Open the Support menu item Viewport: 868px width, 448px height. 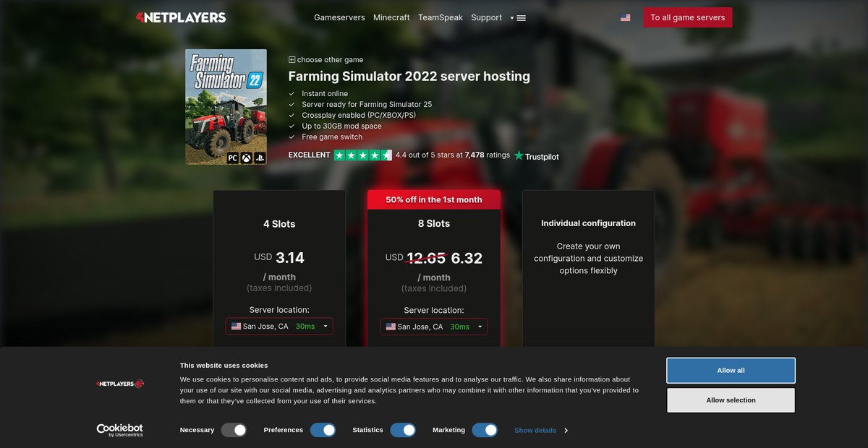(486, 17)
